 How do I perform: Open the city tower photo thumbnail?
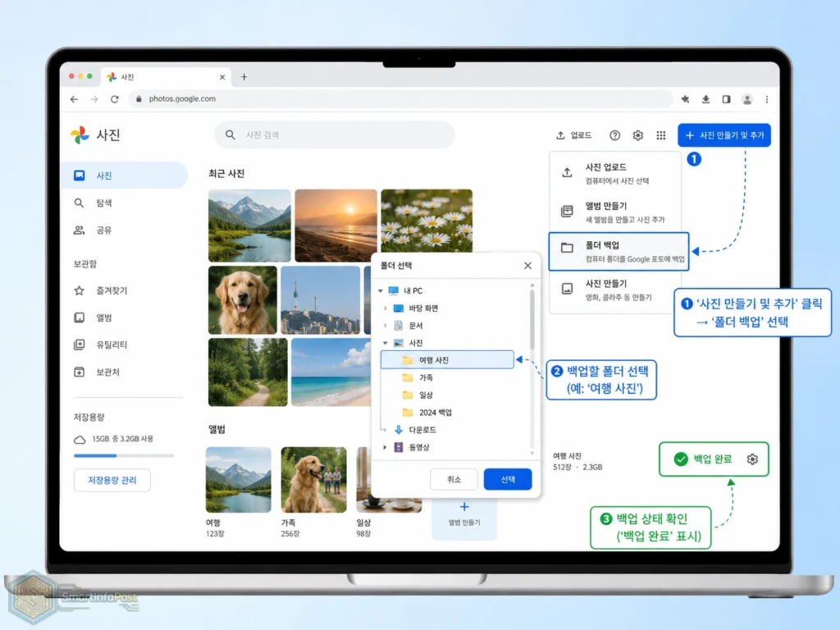(x=321, y=300)
